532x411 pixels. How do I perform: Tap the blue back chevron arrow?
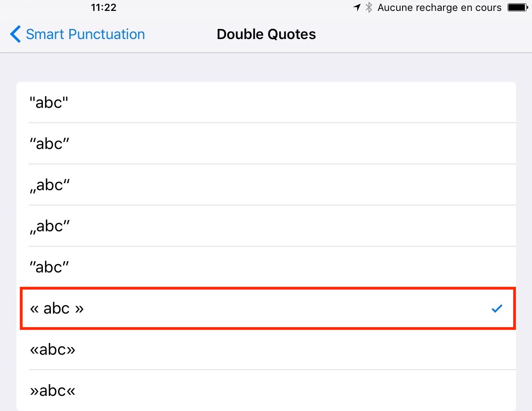click(15, 34)
